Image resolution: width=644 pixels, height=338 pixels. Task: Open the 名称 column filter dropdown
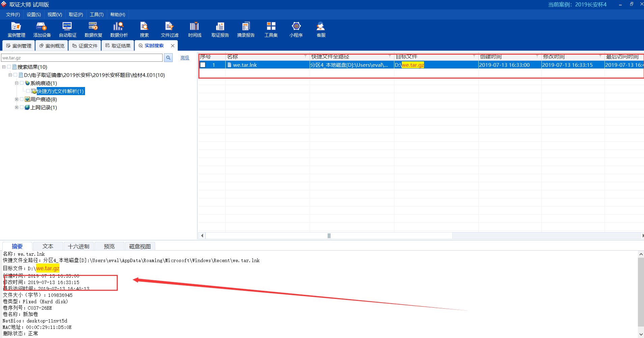(x=305, y=56)
